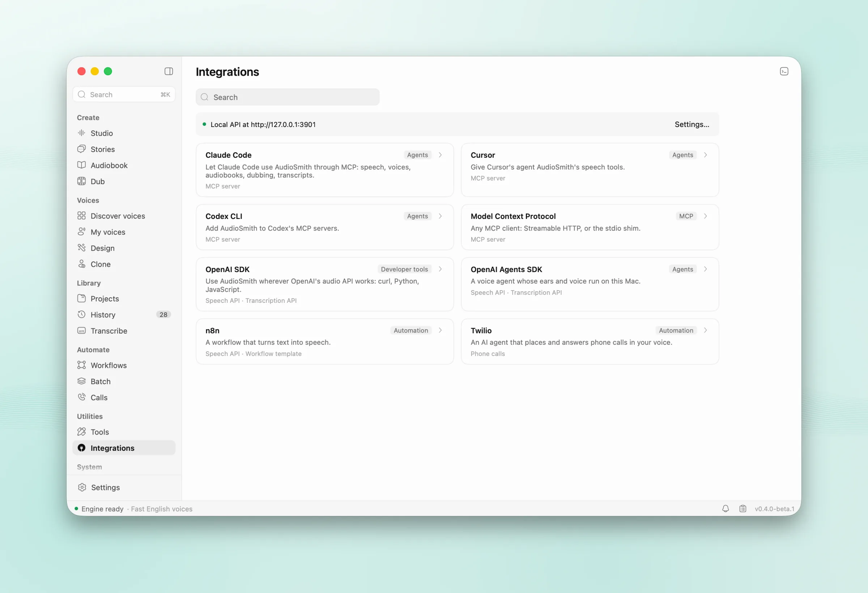This screenshot has height=593, width=868.
Task: Open the Codex CLI card chevron
Action: coord(441,216)
